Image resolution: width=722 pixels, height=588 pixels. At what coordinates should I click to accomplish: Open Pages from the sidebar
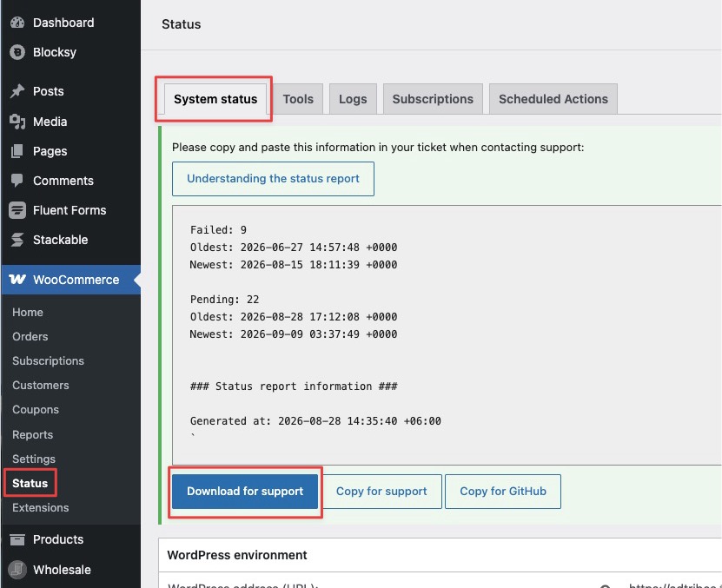pos(50,151)
